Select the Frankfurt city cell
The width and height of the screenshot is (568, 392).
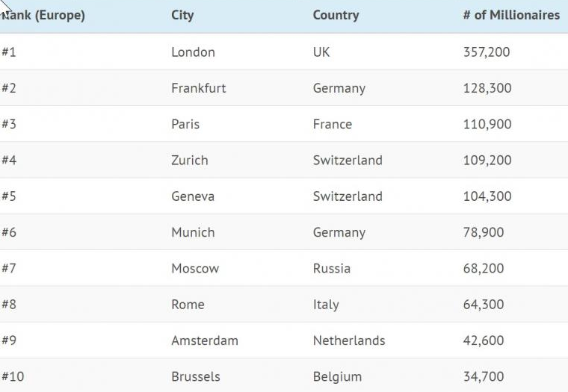point(198,88)
